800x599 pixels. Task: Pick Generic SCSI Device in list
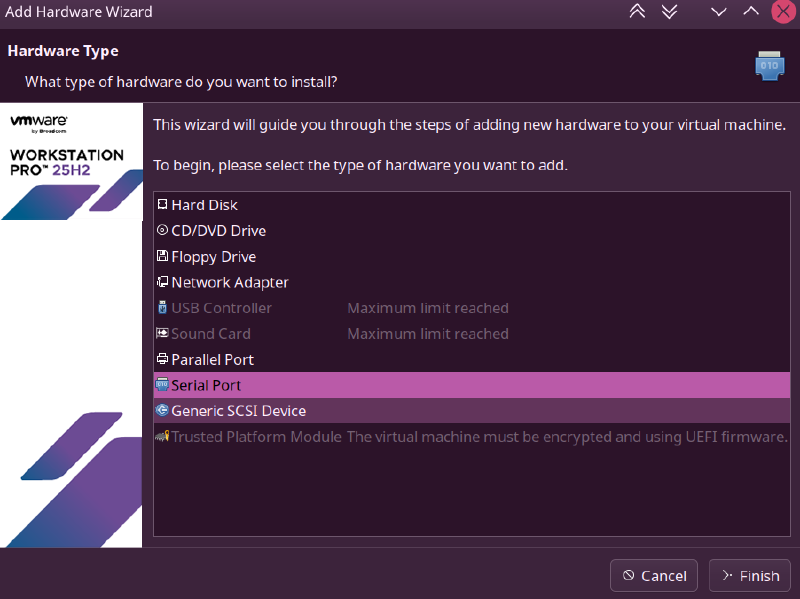[238, 411]
